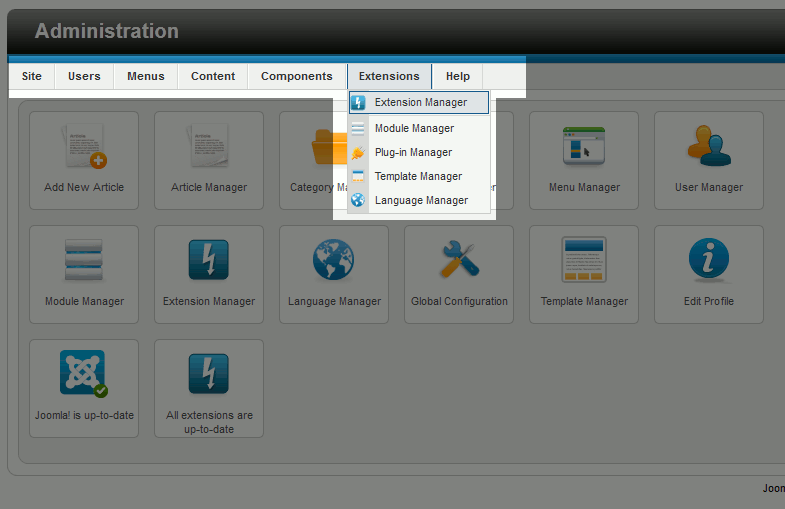Click the Extension Manager lightning panel icon

[x=209, y=260]
